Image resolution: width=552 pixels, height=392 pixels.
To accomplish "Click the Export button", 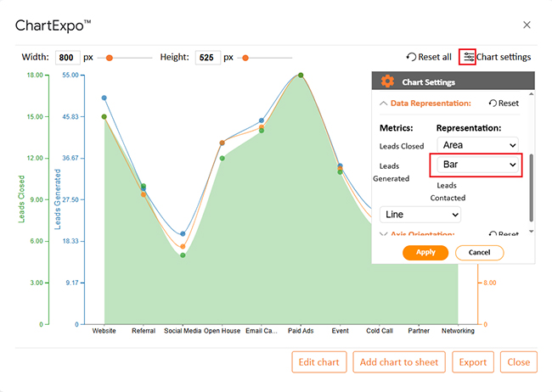I will [x=472, y=362].
